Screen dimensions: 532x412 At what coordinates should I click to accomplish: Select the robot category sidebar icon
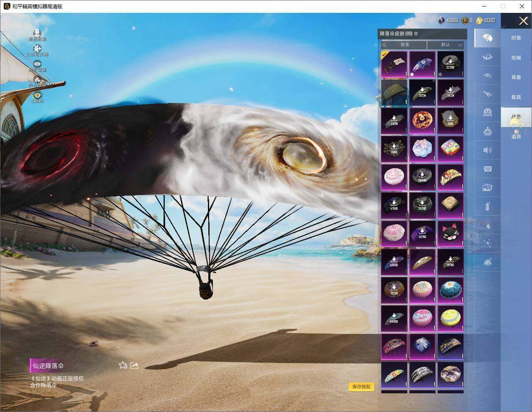click(x=488, y=131)
